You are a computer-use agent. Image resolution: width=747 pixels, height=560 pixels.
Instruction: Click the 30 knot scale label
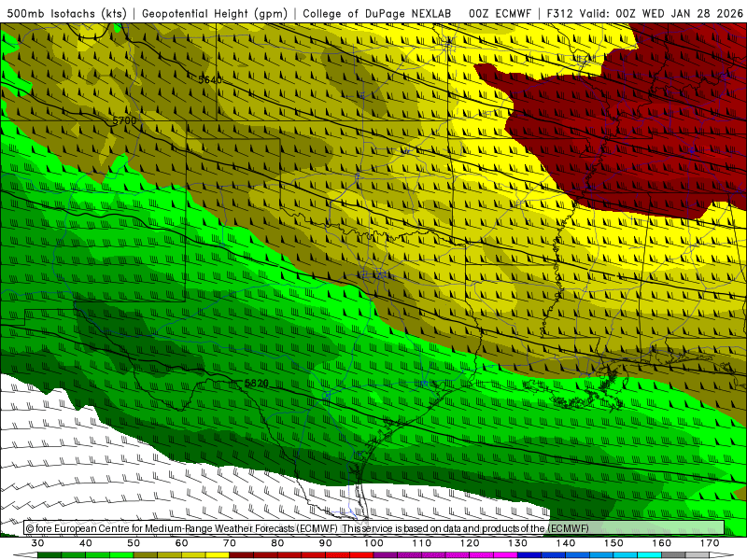[37, 543]
